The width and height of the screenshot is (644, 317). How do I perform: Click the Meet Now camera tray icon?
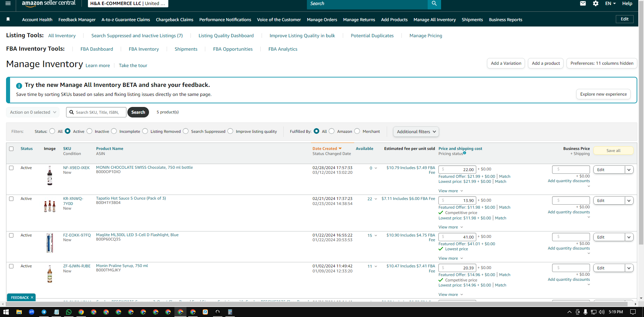coord(578,312)
